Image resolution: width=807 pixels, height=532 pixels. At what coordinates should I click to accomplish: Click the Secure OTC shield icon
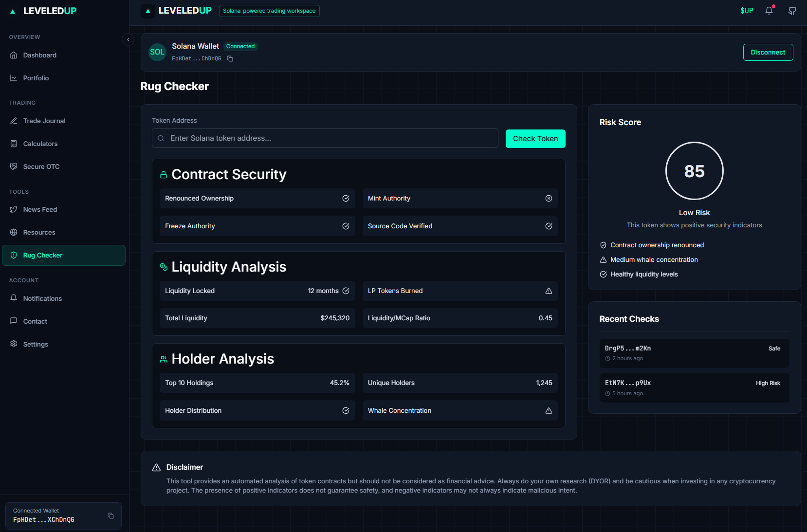tap(14, 166)
